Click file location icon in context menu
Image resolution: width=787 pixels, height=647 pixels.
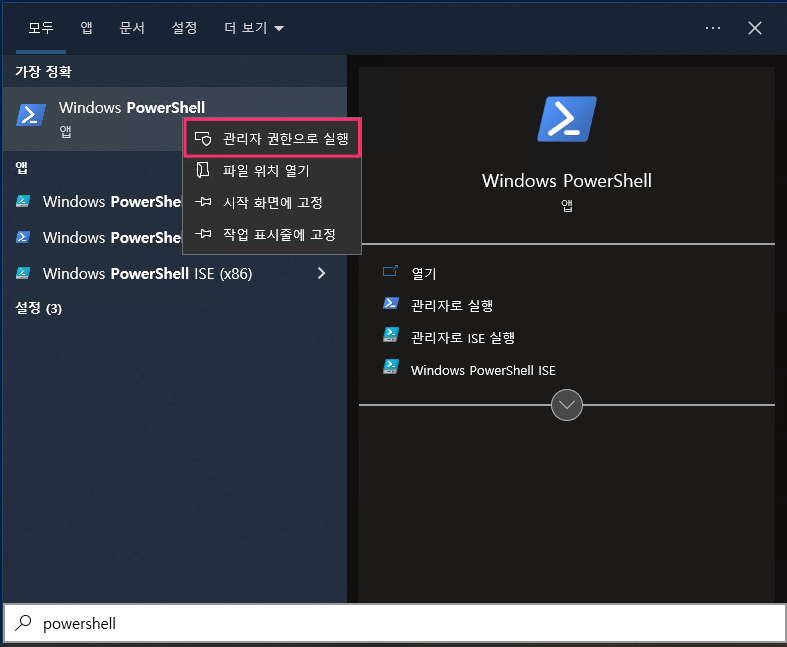coord(203,170)
